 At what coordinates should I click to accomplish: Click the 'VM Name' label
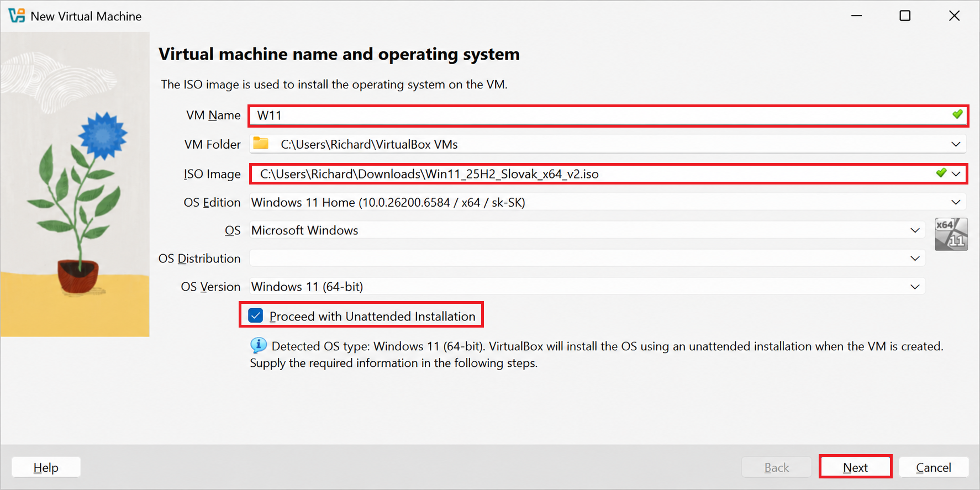point(213,115)
